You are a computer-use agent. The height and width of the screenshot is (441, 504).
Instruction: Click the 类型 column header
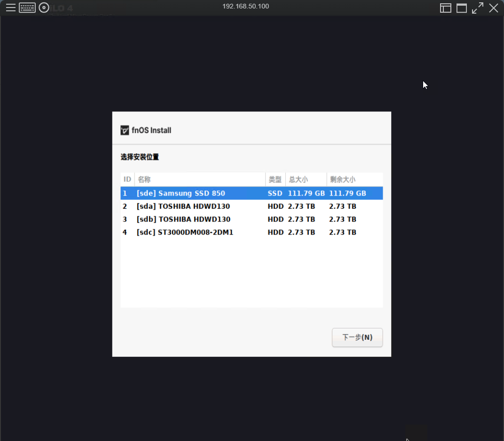click(x=276, y=179)
